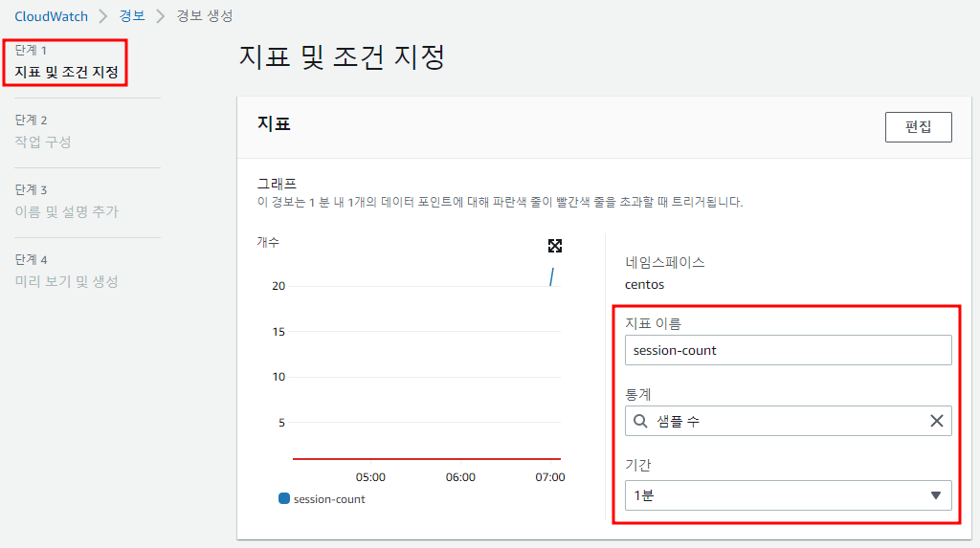980x548 pixels.
Task: Toggle the session-count blue legend swatch
Action: click(283, 498)
